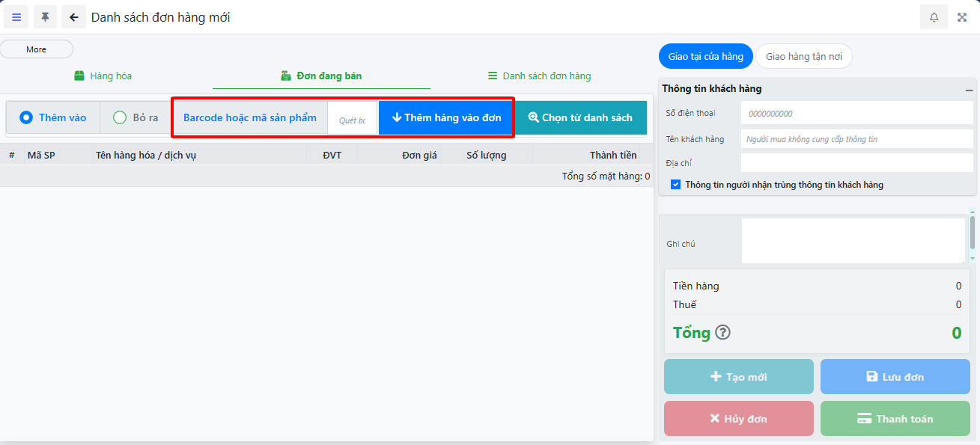Toggle fullscreen with the expand icon
980x445 pixels.
click(962, 17)
